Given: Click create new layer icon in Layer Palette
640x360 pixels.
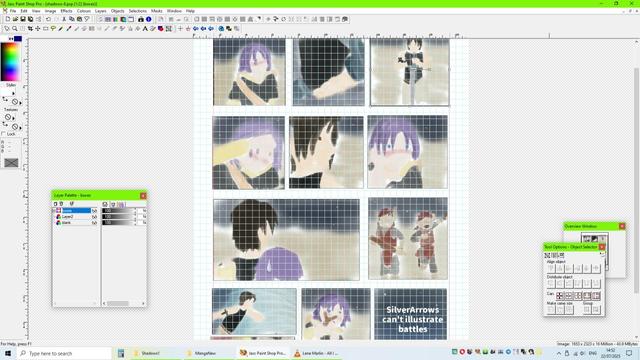Looking at the screenshot, I should click(x=56, y=204).
